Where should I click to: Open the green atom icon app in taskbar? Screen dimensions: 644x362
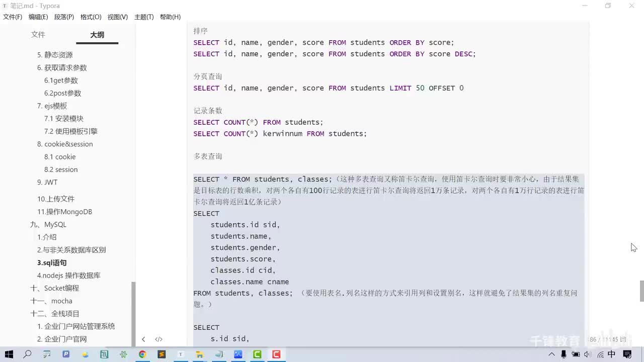123,354
